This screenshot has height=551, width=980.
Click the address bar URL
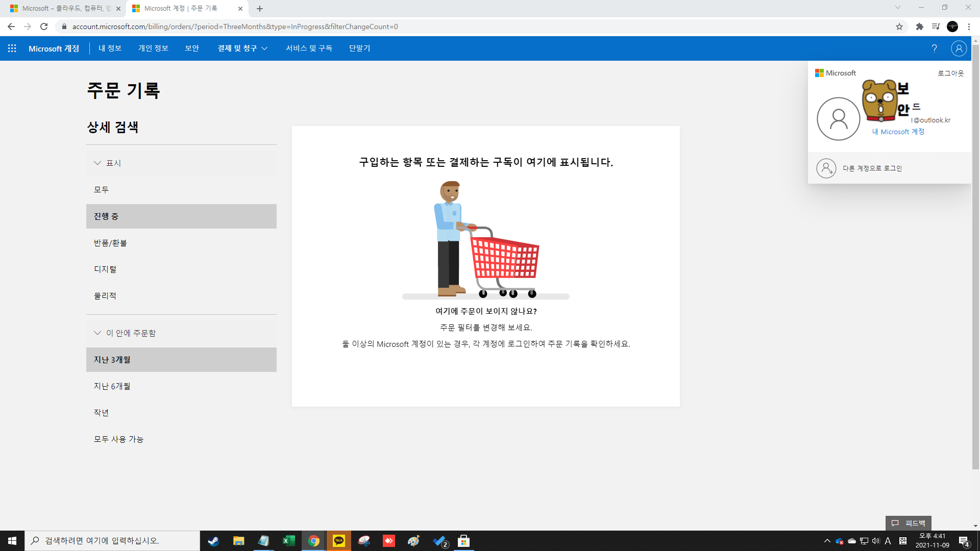tap(235, 27)
